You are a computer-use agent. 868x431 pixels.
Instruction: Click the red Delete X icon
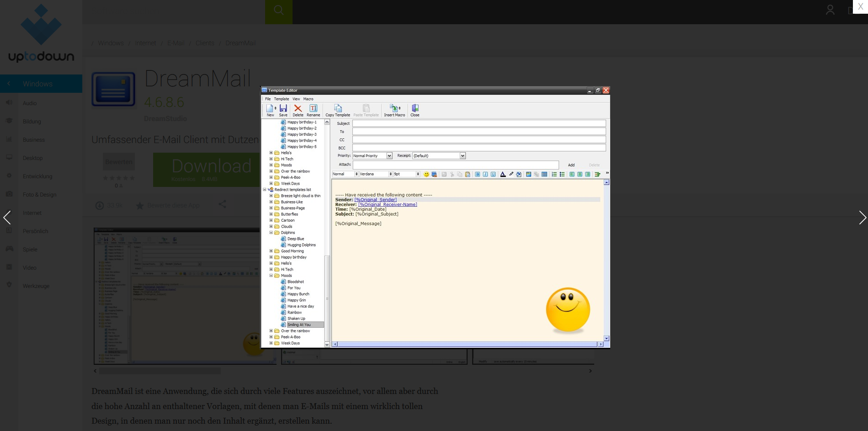pyautogui.click(x=298, y=108)
